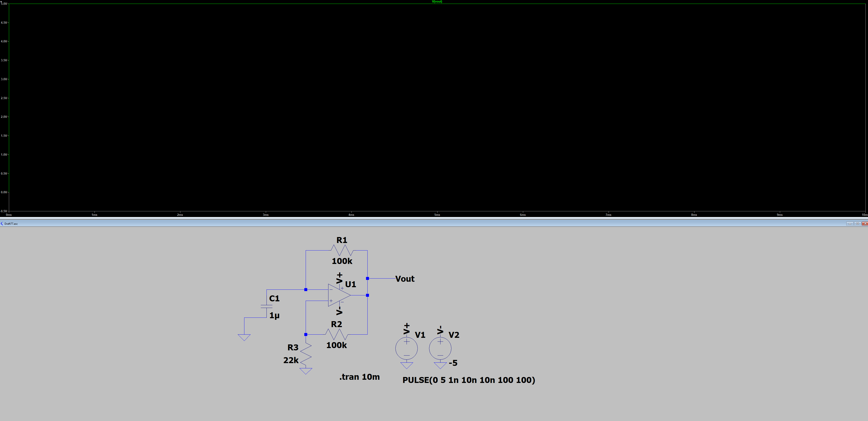Click the .tran 10m directive
The width and height of the screenshot is (868, 421).
(360, 377)
